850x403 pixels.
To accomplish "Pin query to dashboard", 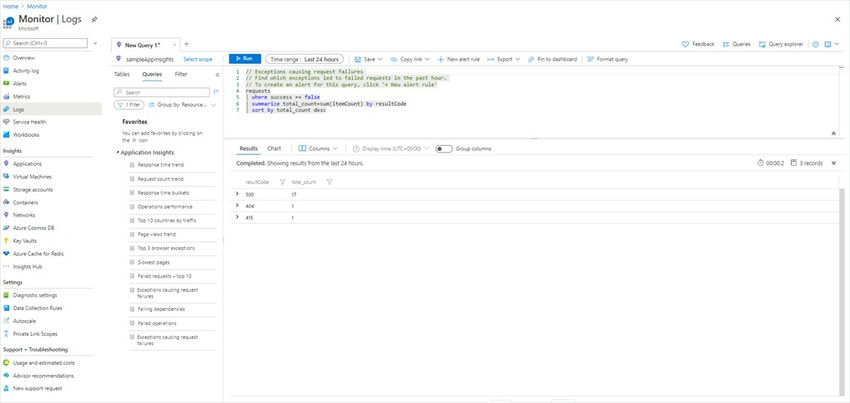I will click(552, 59).
